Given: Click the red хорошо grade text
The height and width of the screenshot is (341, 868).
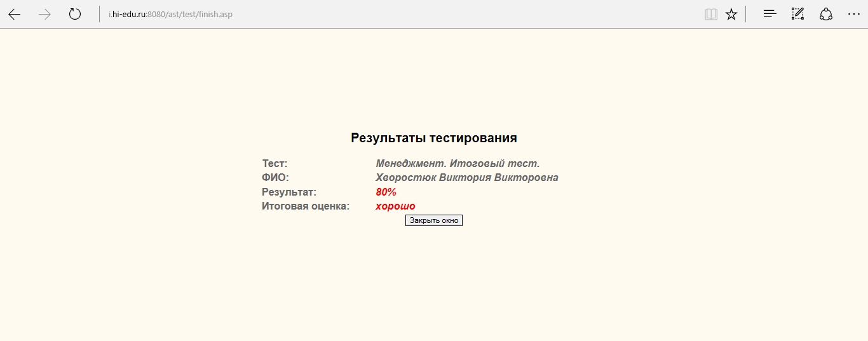Looking at the screenshot, I should [x=395, y=206].
